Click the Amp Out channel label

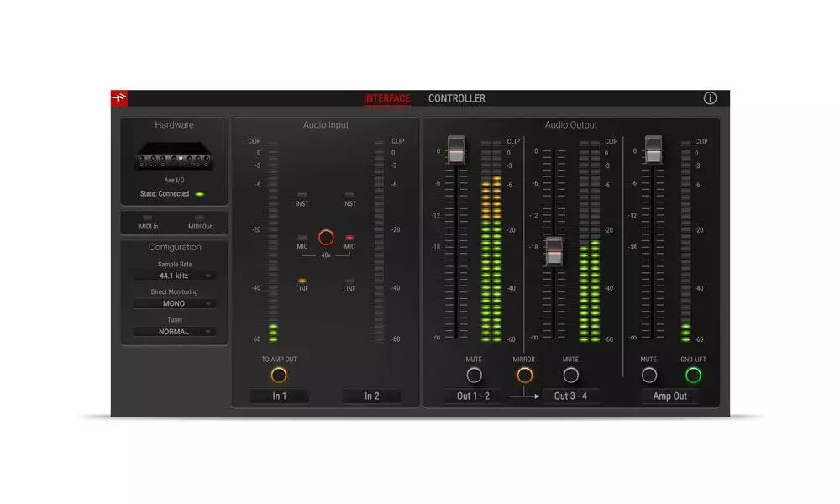669,396
